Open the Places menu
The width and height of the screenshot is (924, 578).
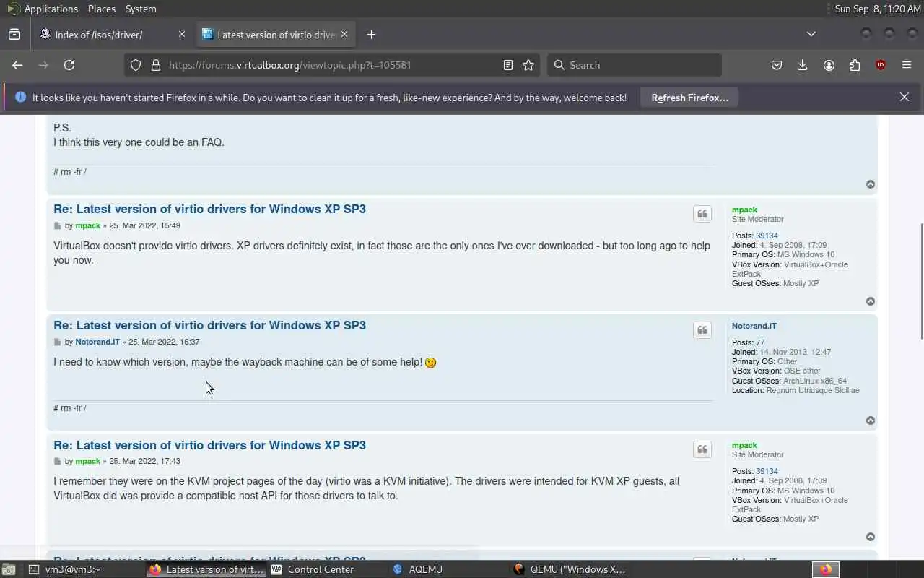coord(102,9)
